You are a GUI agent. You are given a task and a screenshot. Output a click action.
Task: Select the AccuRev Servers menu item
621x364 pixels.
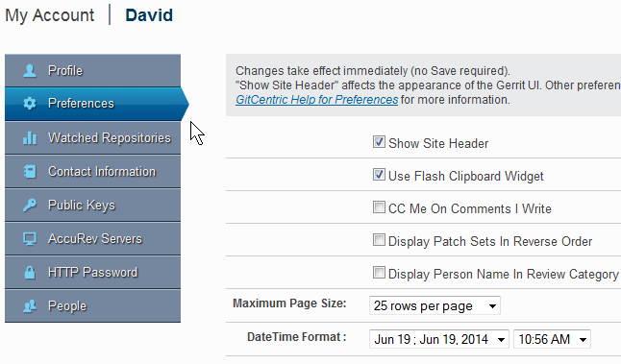[92, 238]
